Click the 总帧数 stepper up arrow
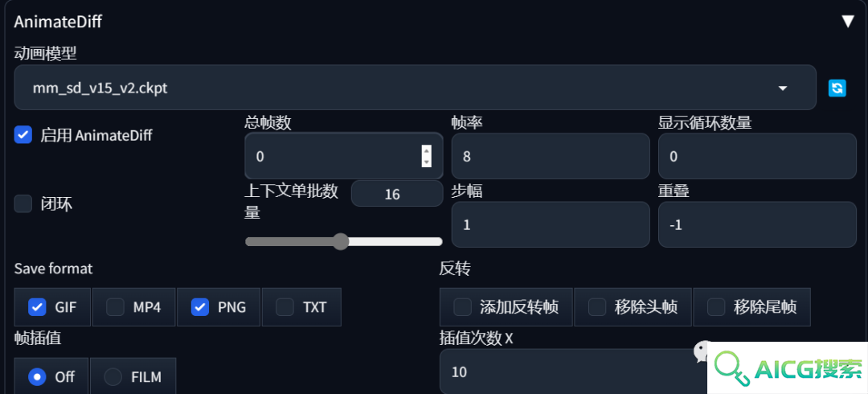This screenshot has height=394, width=868. (426, 150)
